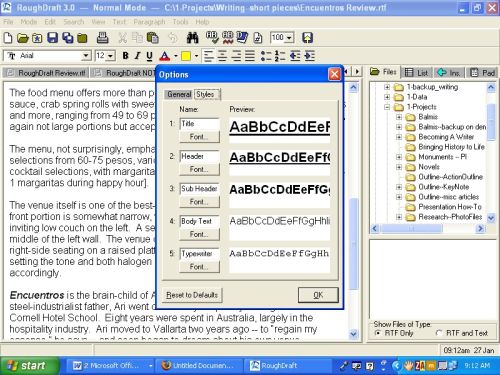Confirm Options dialog with OK
This screenshot has height=375, width=500.
(318, 295)
